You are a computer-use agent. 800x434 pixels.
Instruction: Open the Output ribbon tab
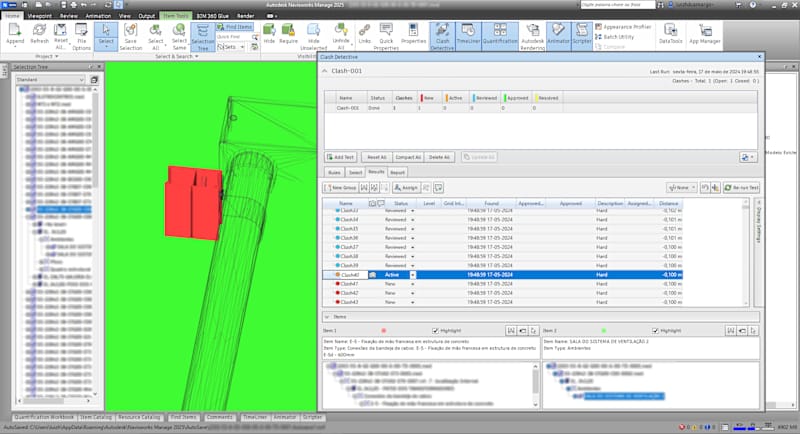[x=146, y=16]
